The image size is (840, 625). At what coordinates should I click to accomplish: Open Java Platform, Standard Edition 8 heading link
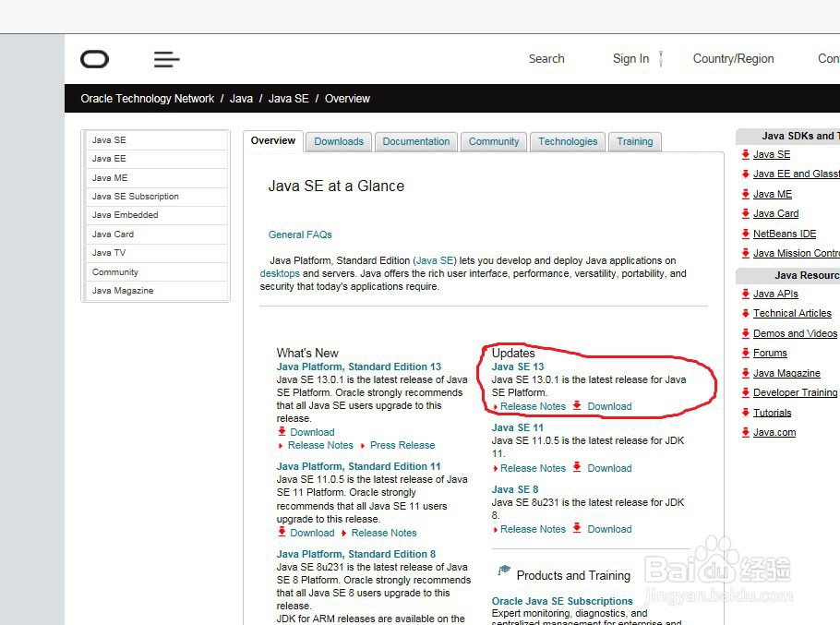[x=356, y=554]
